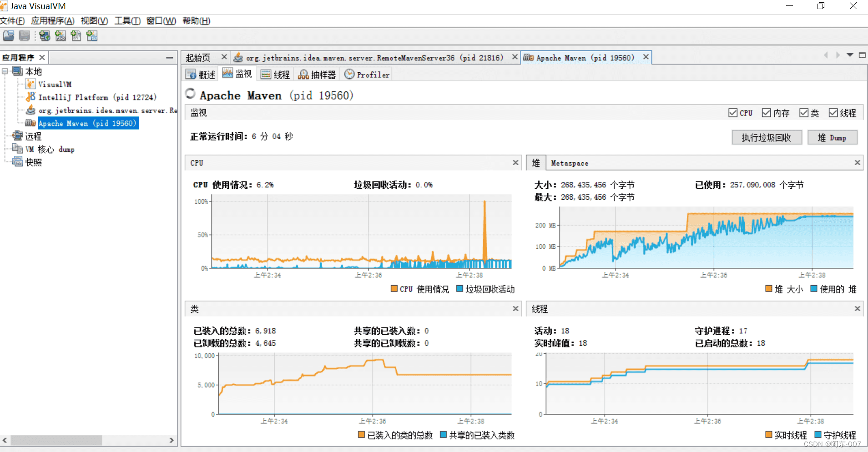Click the Add Remote Host toolbar icon
This screenshot has width=868, height=452.
45,36
